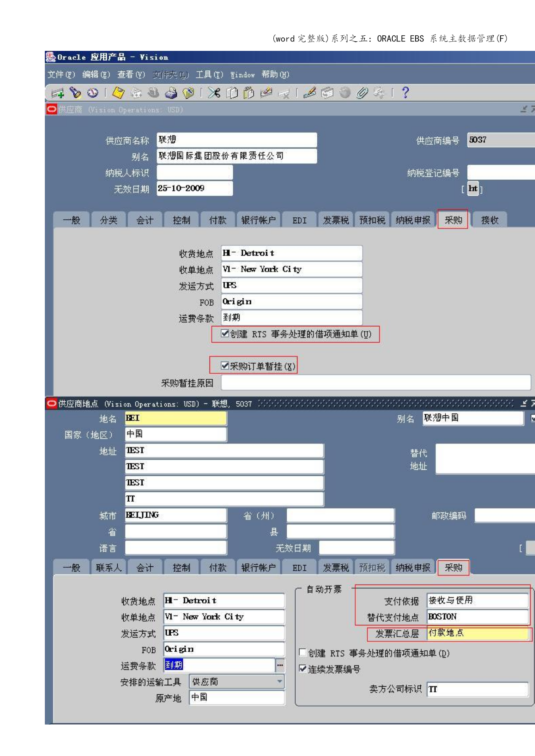Click the Folder Tools toolbar icon
This screenshot has width=535, height=756.
click(x=379, y=93)
